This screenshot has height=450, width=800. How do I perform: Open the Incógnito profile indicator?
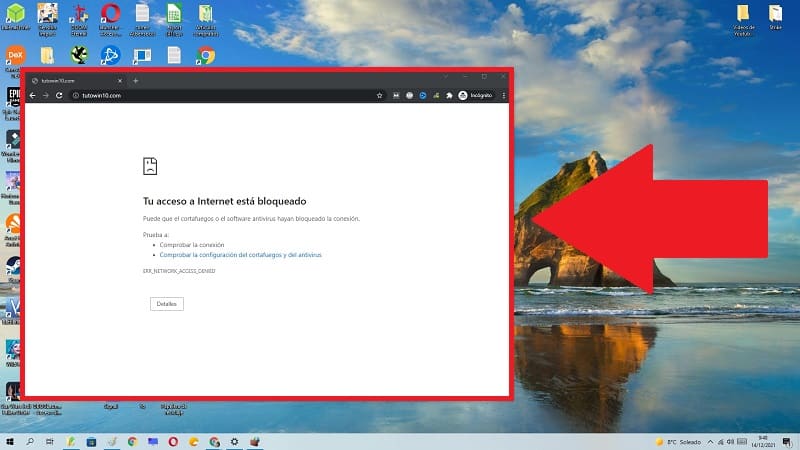click(x=476, y=95)
